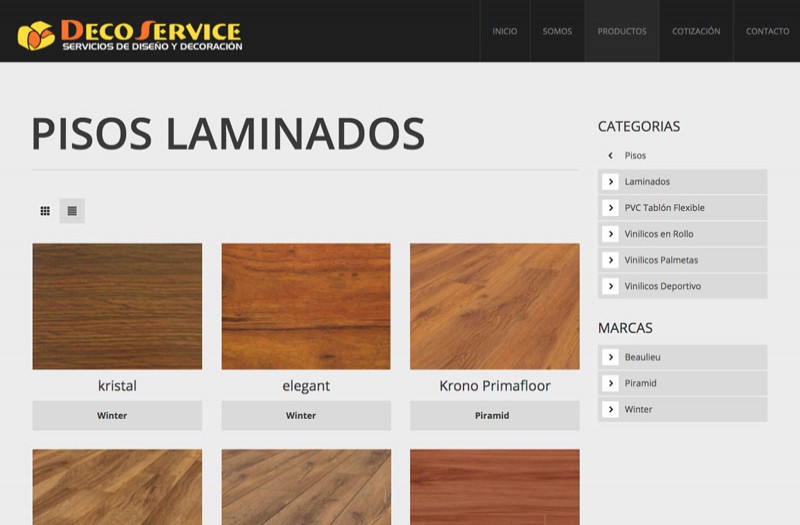Open the second-row left floor thumbnail
The width and height of the screenshot is (800, 525).
pyautogui.click(x=117, y=487)
